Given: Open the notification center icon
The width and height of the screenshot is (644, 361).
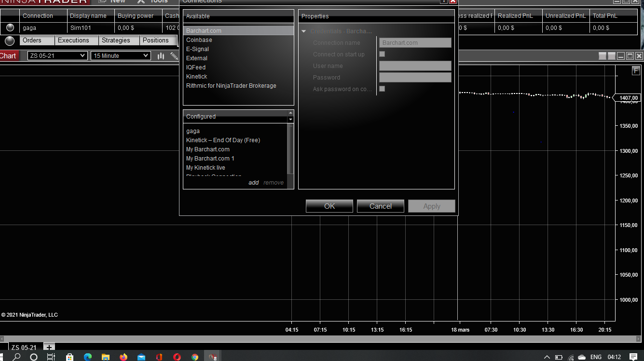Looking at the screenshot, I should click(633, 357).
